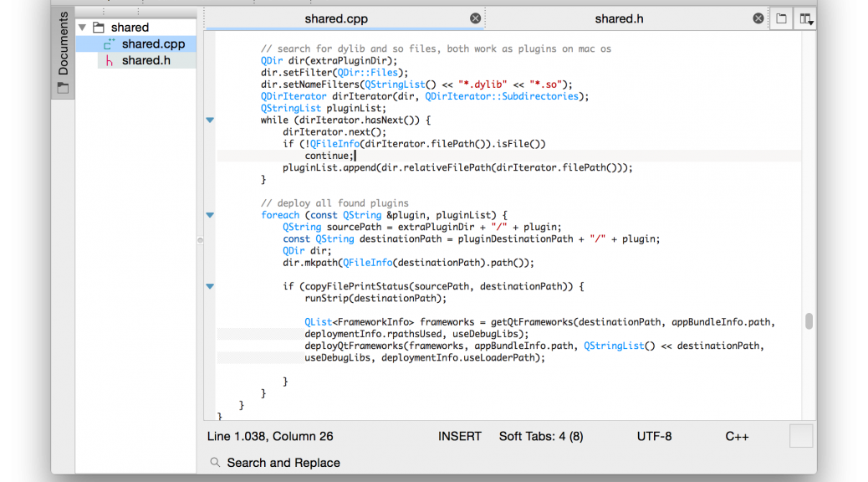Click the C++ file icon for shared.cpp
Screen dimensions: 868x482
pyautogui.click(x=110, y=44)
